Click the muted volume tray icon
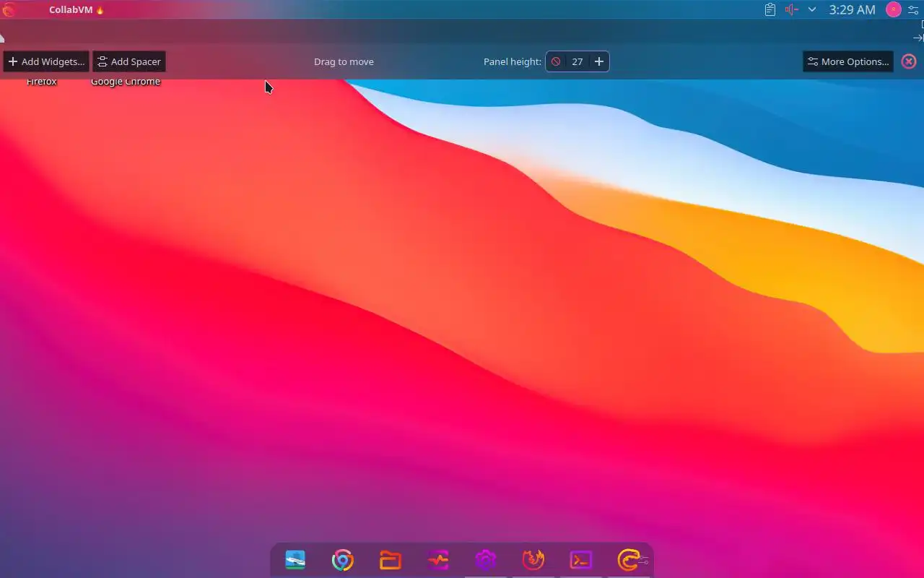The height and width of the screenshot is (578, 924). [791, 9]
